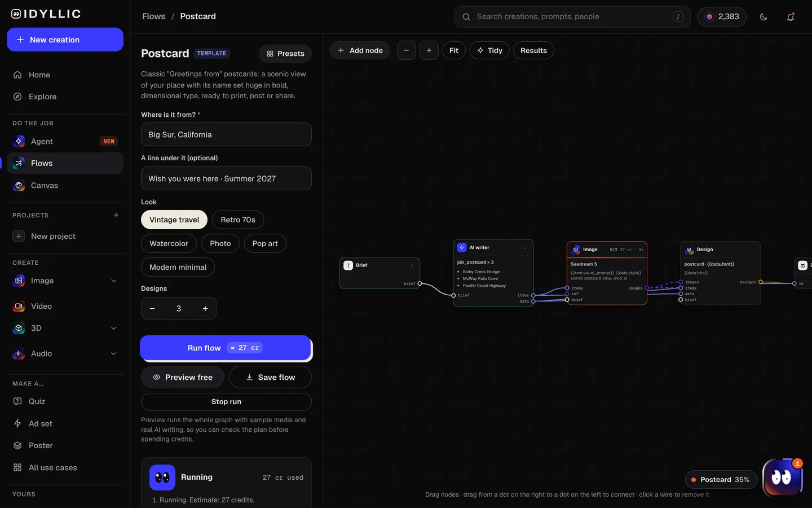Click the Video camera icon

(x=19, y=306)
